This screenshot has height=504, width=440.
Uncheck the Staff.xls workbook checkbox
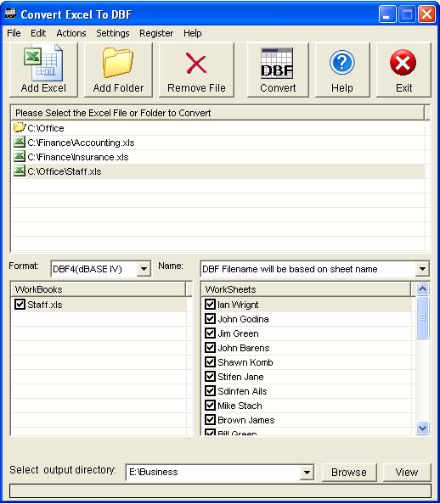click(20, 304)
